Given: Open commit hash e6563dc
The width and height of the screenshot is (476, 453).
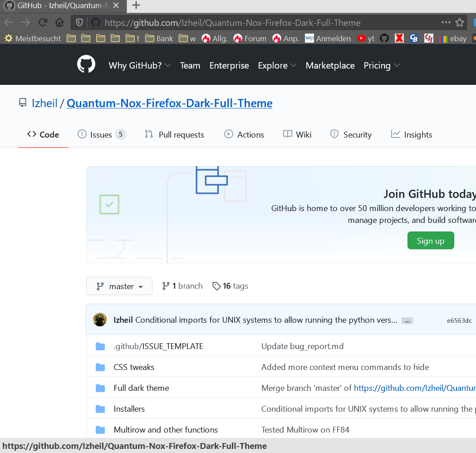Looking at the screenshot, I should pyautogui.click(x=459, y=320).
